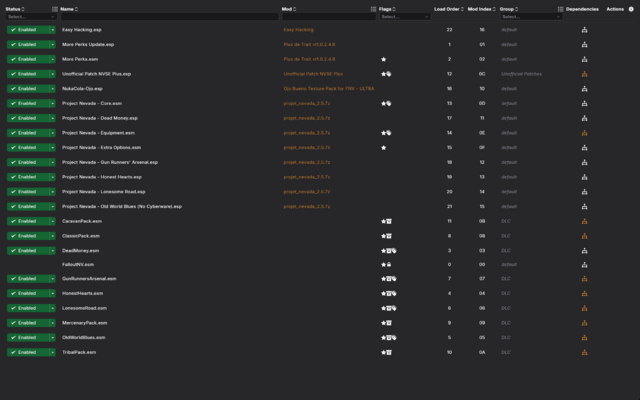
Task: Open dependencies icon for Project Nevada - Lonesome Road.esp
Action: (584, 191)
